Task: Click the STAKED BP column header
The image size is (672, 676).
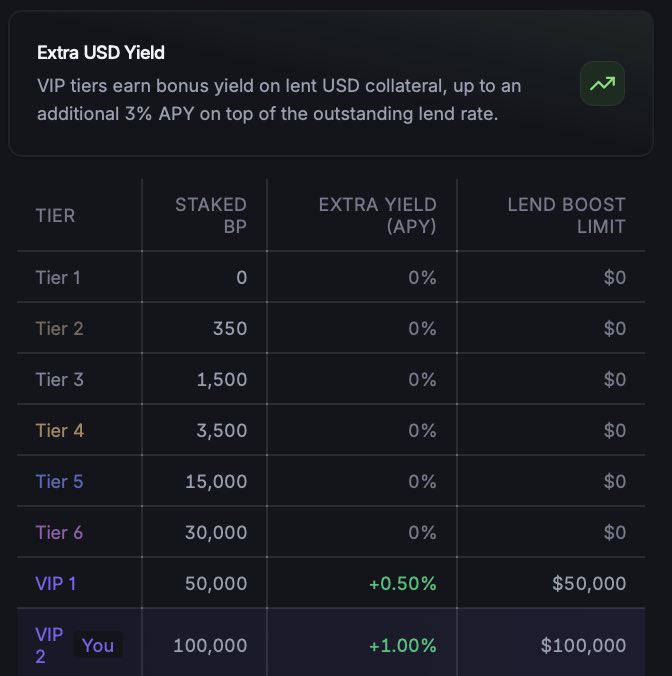Action: pos(211,215)
